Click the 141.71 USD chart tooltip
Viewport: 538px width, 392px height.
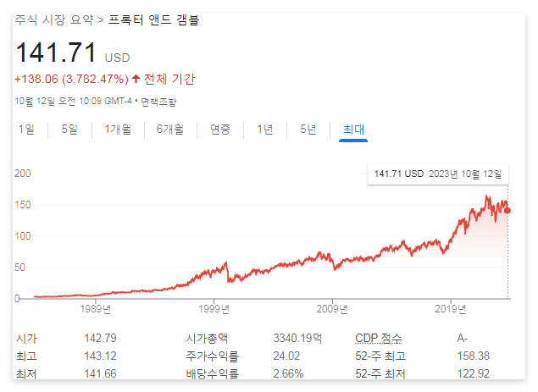click(x=438, y=174)
